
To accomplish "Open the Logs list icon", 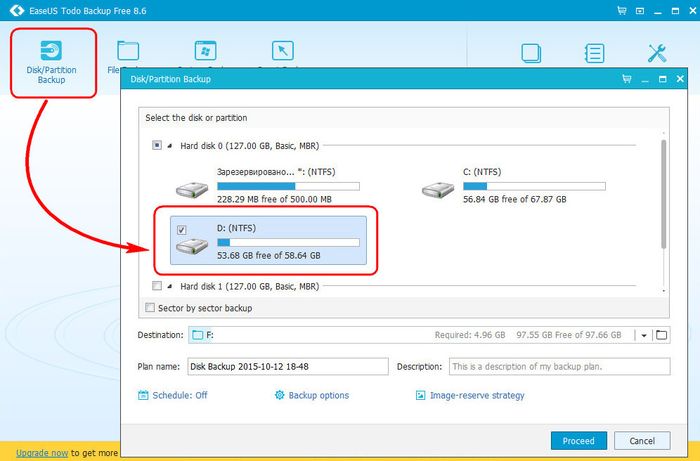I will (594, 53).
